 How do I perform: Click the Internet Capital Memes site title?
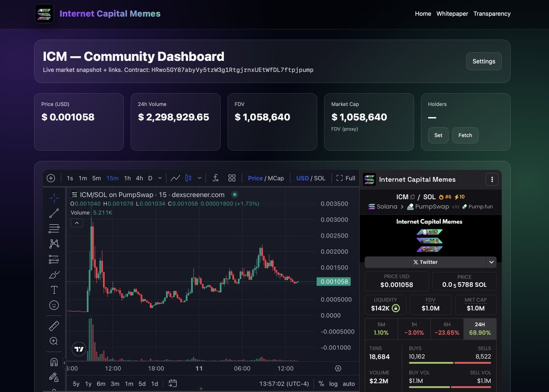coord(110,14)
